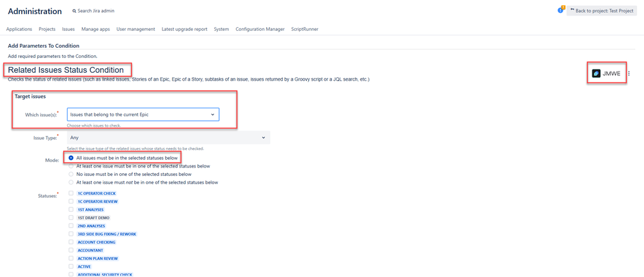Select 'No issue must be in' mode
Screen dimensions: 644x277
pyautogui.click(x=71, y=174)
